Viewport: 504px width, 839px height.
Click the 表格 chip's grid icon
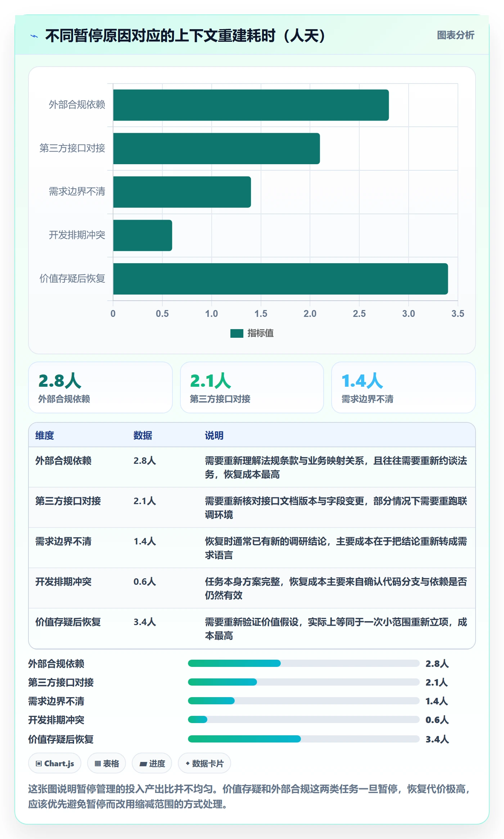(x=98, y=764)
